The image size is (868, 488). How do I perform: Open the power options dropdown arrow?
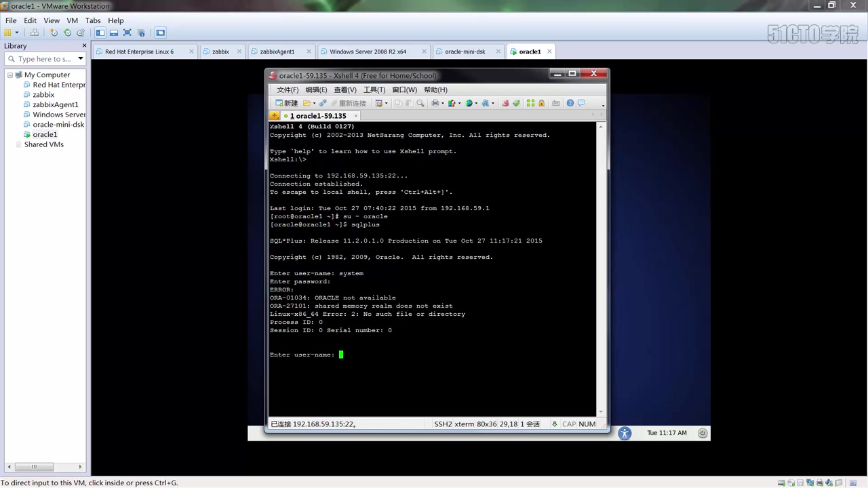tap(17, 33)
